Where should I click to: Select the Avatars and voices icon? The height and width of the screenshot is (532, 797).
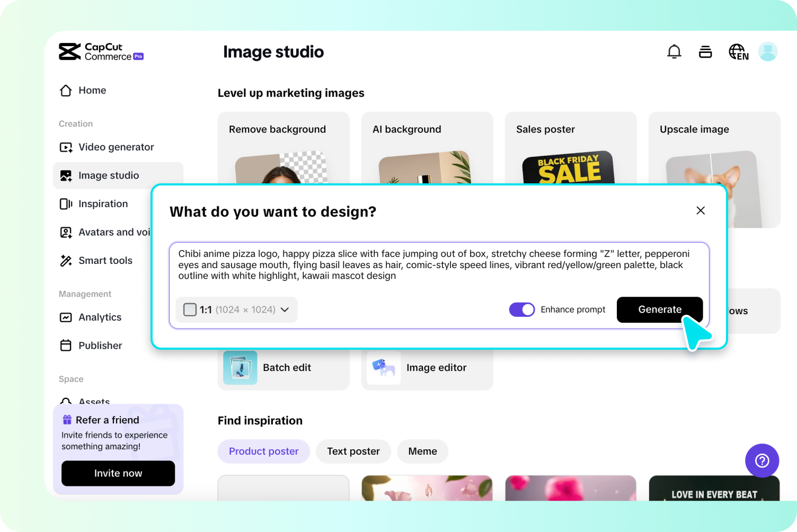point(66,232)
